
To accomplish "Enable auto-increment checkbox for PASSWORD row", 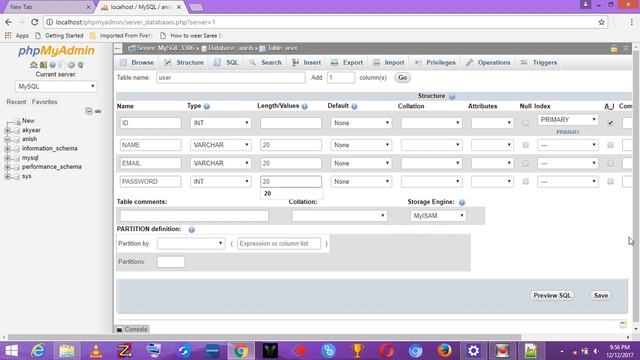I will tap(610, 182).
